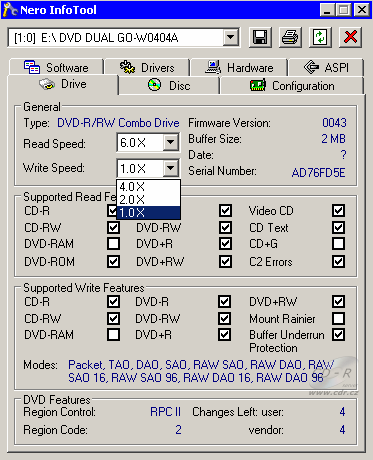Toggle CD+G checkbox
373x460 pixels.
point(338,244)
